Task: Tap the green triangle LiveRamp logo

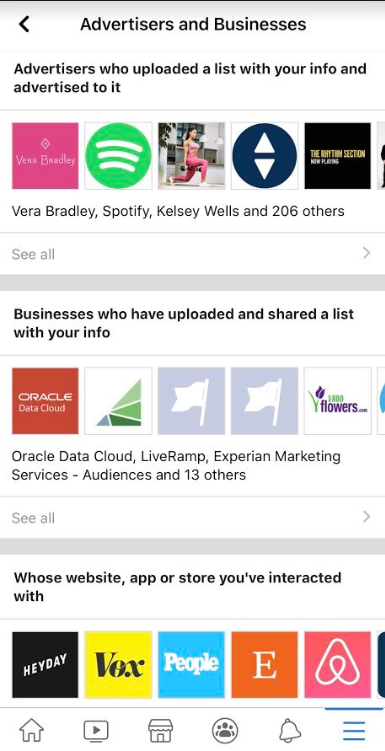Action: point(118,401)
